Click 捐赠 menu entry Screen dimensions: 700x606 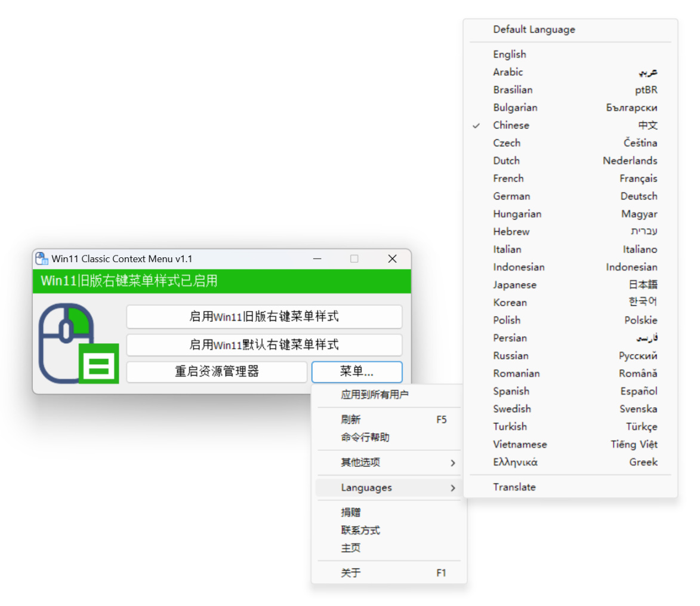click(388, 513)
